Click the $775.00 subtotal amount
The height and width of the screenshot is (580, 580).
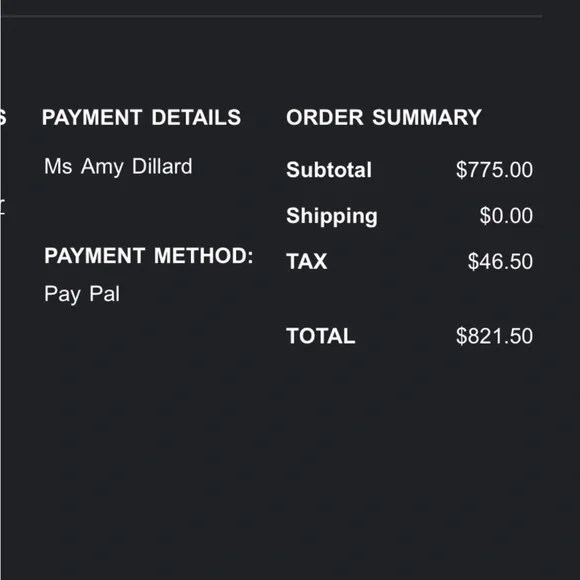tap(494, 170)
